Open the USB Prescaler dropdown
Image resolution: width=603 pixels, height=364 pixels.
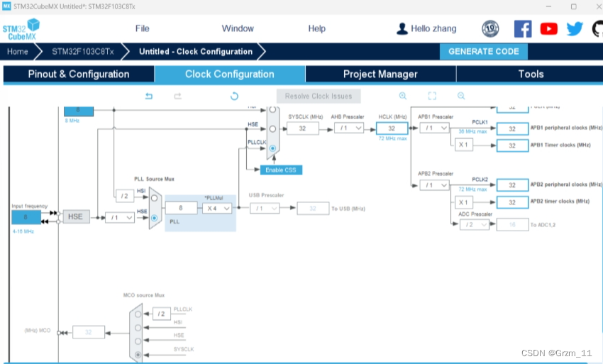click(265, 208)
